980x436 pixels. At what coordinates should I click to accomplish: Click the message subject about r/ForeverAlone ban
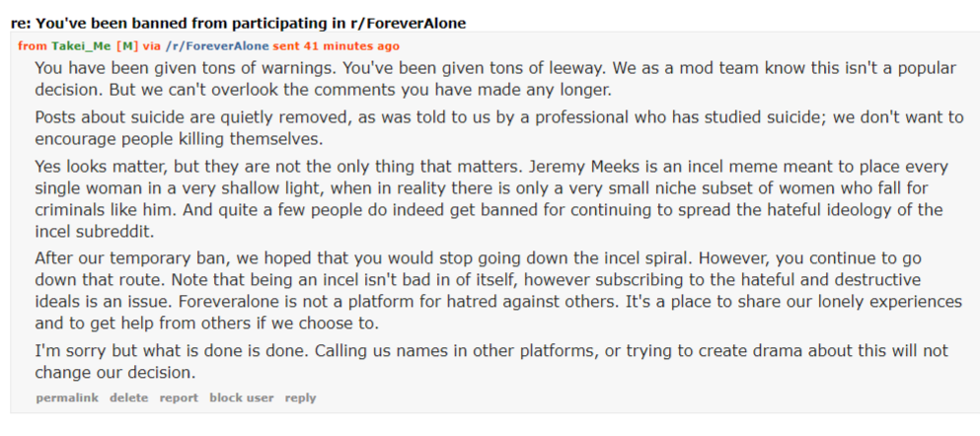pos(238,24)
